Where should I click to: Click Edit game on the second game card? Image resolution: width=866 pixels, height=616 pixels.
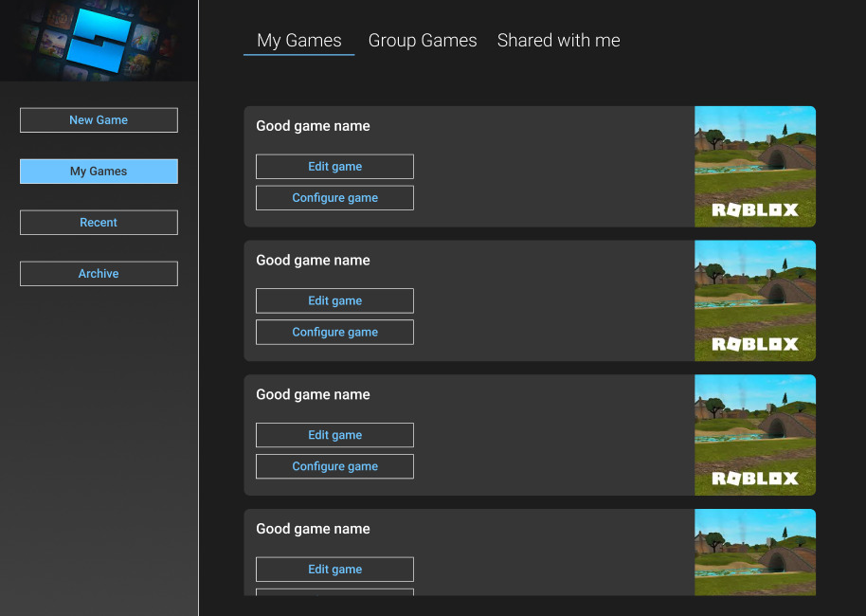coord(334,300)
